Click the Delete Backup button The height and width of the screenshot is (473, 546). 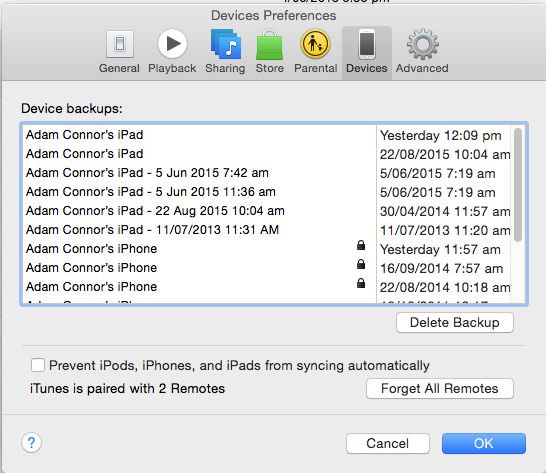[455, 323]
